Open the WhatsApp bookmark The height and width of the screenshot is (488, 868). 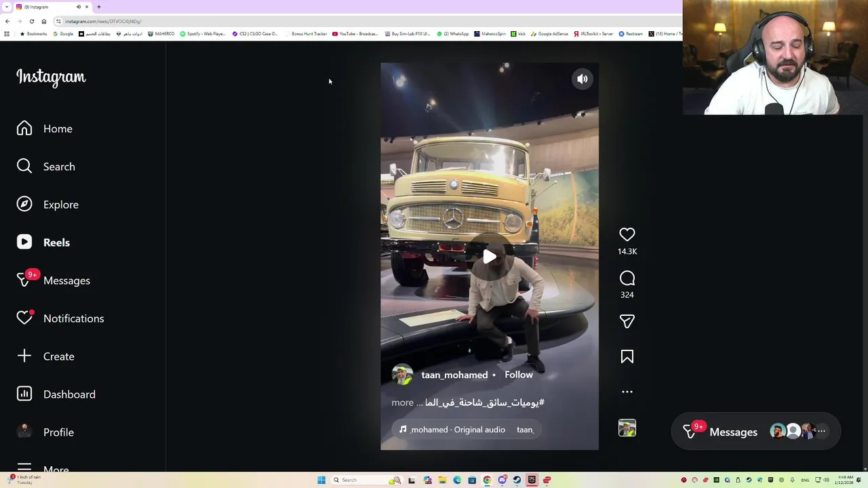453,34
